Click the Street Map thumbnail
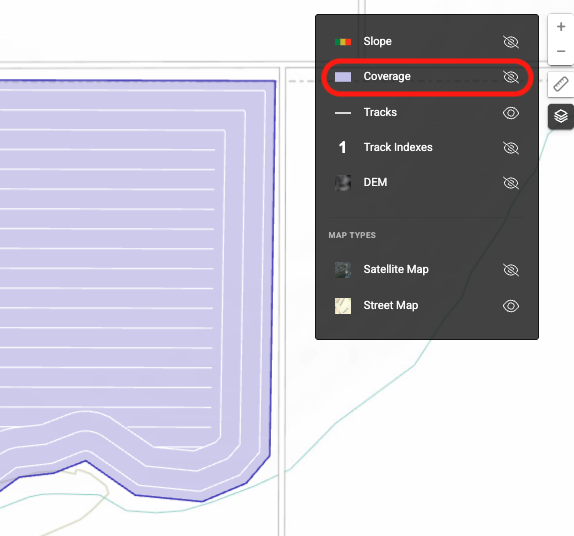574x536 pixels. (x=343, y=306)
